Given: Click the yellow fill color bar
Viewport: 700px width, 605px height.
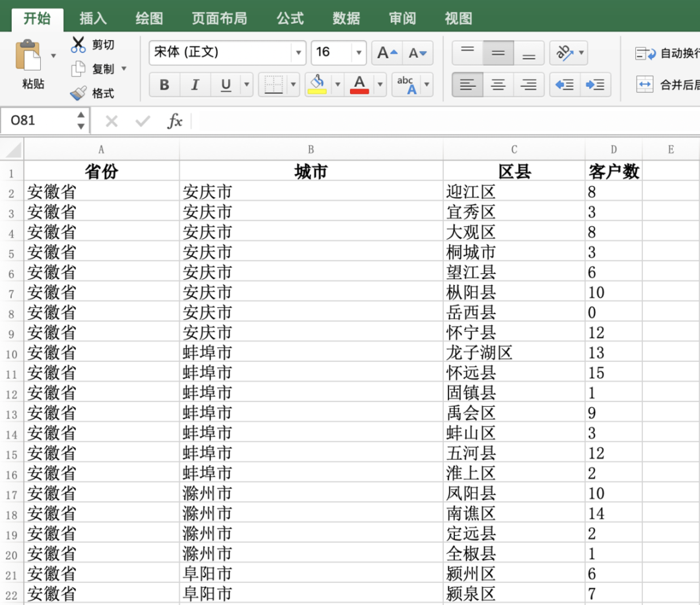Looking at the screenshot, I should click(318, 91).
